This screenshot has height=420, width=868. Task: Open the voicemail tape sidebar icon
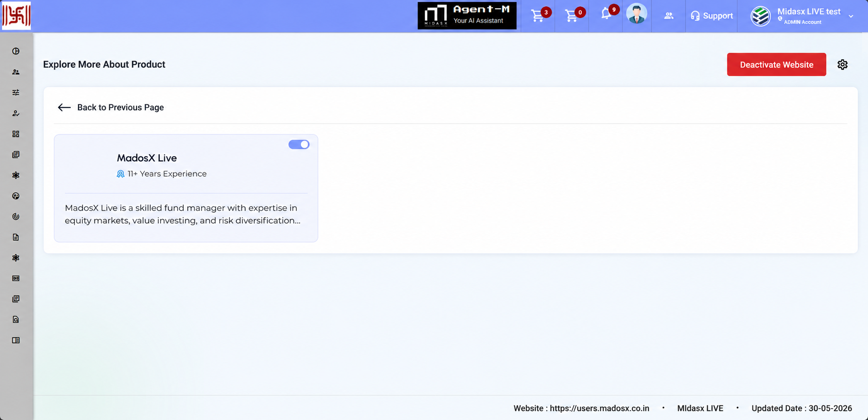[x=16, y=278]
